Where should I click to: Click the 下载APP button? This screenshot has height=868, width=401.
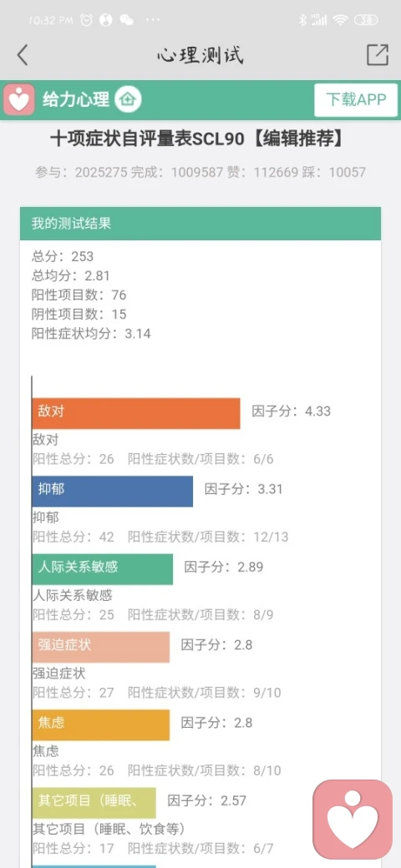click(x=356, y=99)
